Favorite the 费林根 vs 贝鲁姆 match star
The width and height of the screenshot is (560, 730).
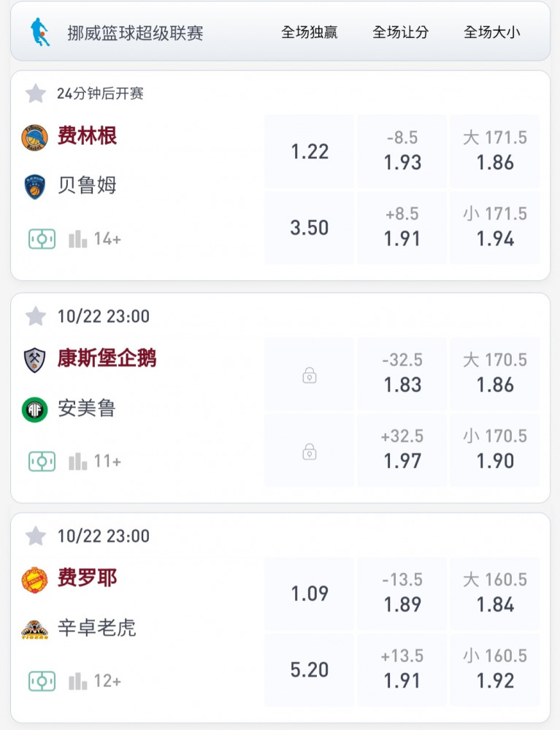pos(35,93)
